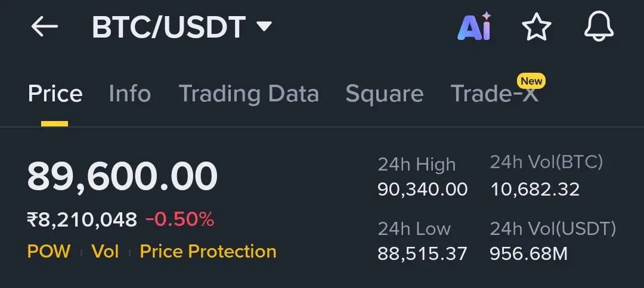Tap the 89,600.00 last price
The image size is (644, 288).
coord(122,177)
